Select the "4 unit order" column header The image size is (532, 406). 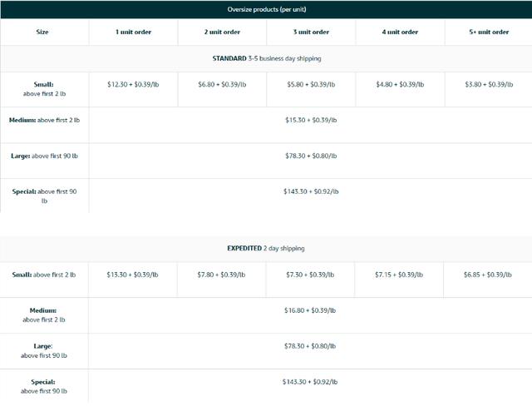pyautogui.click(x=400, y=32)
